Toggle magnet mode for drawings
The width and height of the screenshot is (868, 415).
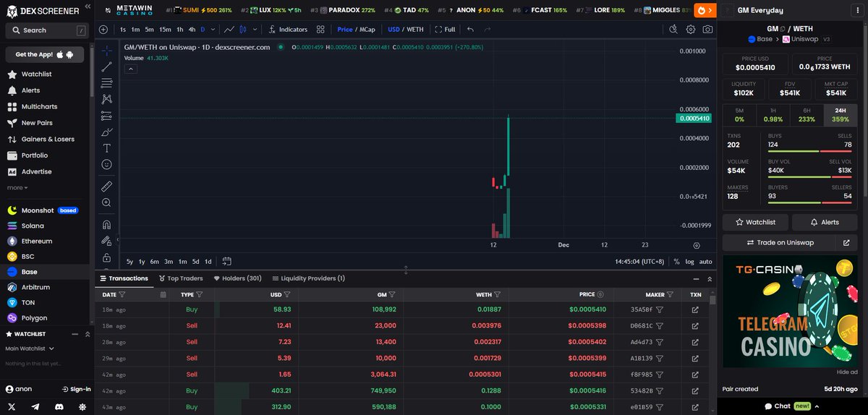(x=107, y=224)
